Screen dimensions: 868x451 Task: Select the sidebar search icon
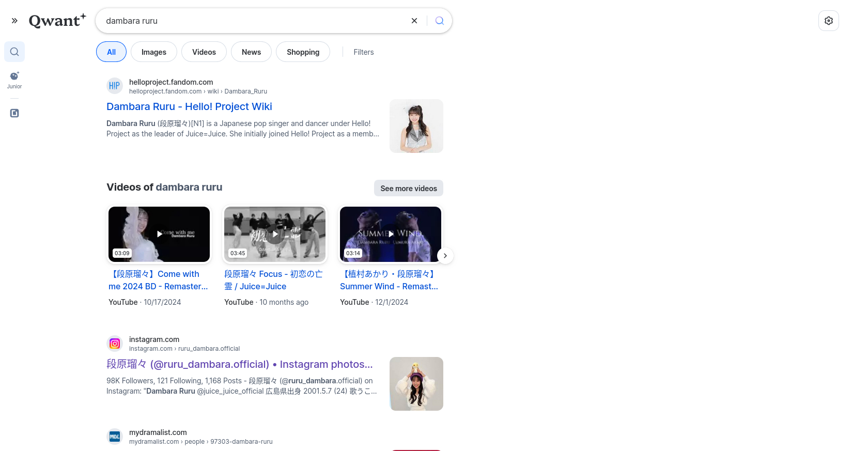coord(14,52)
